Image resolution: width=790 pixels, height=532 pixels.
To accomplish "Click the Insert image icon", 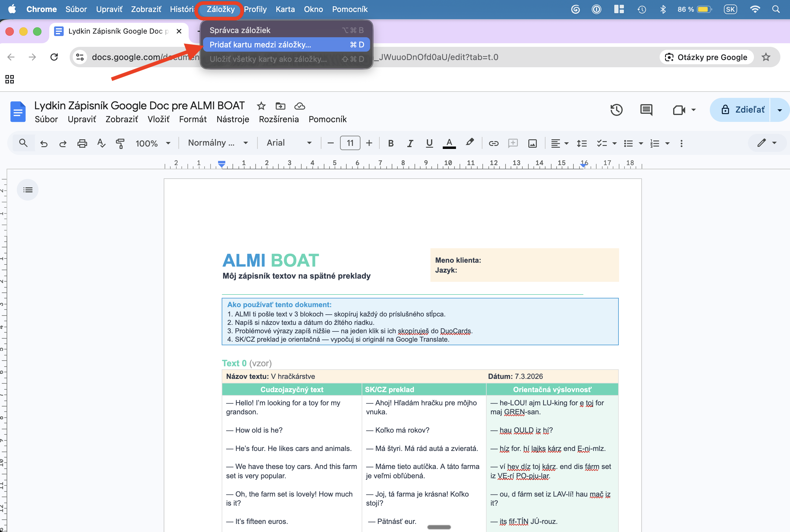I will 532,144.
